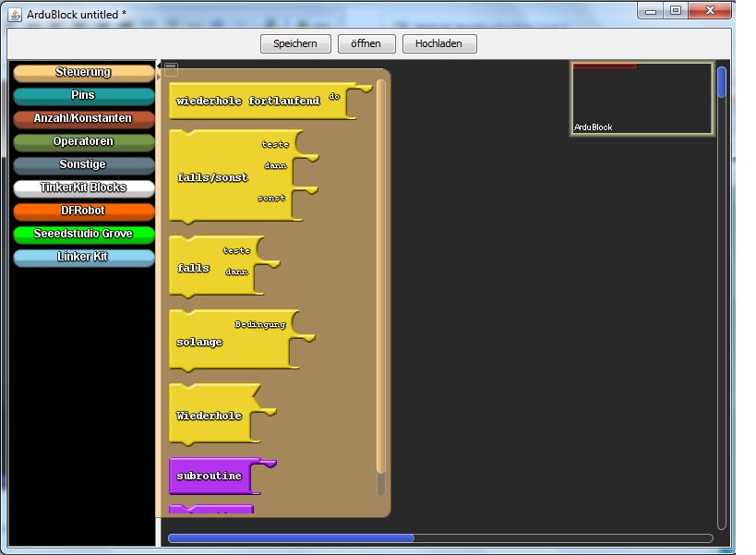Click the Speichern button

click(x=295, y=43)
